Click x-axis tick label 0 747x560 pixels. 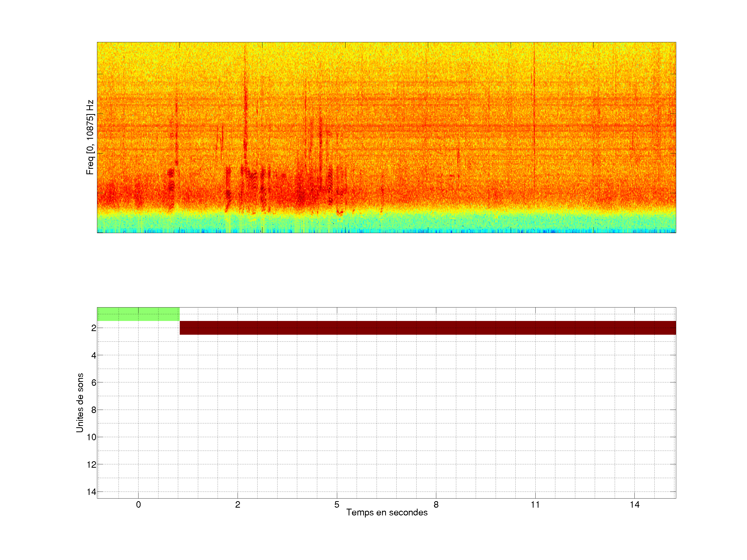coord(139,505)
